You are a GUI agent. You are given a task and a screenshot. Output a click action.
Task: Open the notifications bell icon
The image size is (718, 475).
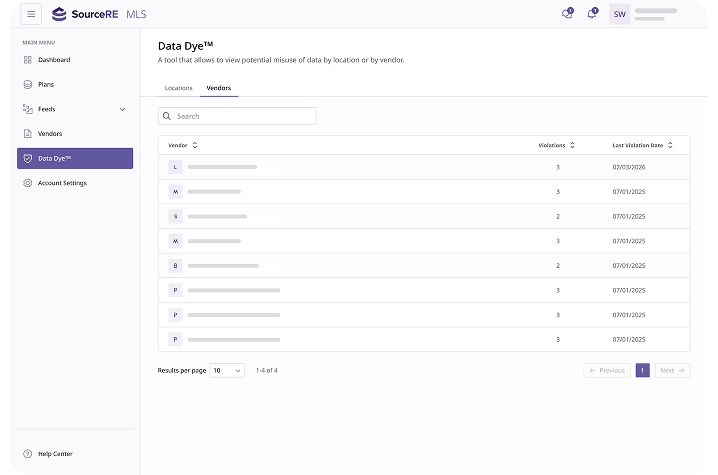click(x=592, y=14)
